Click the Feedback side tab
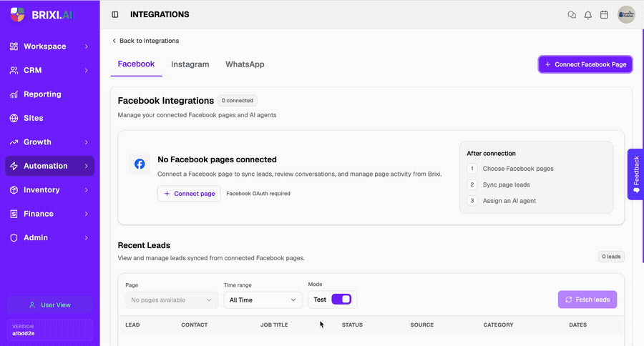 pos(635,174)
